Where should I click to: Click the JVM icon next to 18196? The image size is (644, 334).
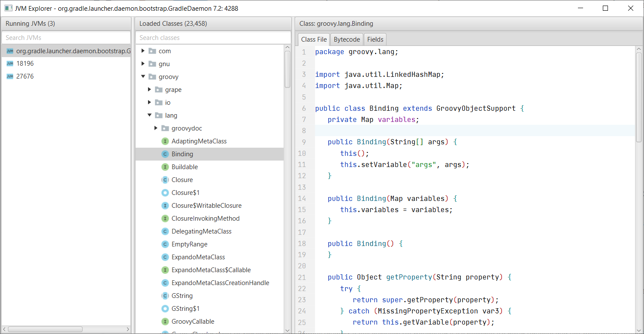coord(10,64)
